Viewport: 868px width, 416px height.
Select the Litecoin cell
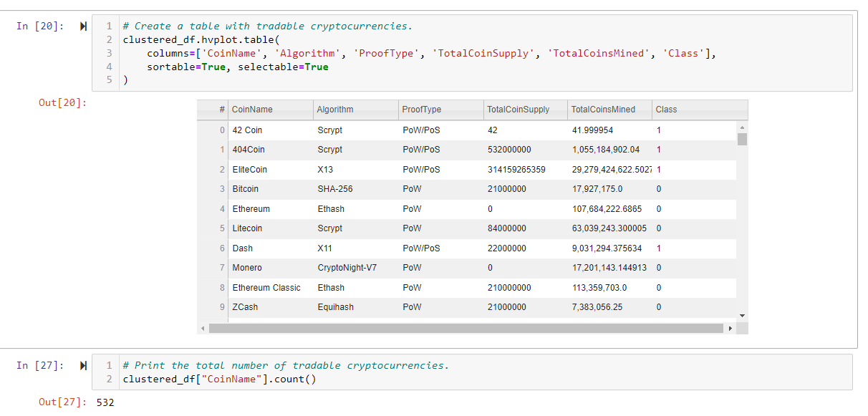(x=271, y=228)
